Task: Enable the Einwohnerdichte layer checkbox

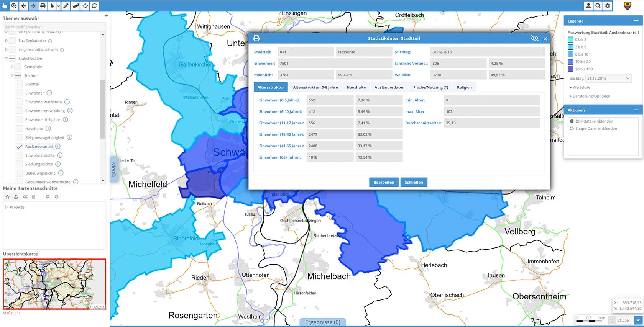Action: (x=19, y=155)
